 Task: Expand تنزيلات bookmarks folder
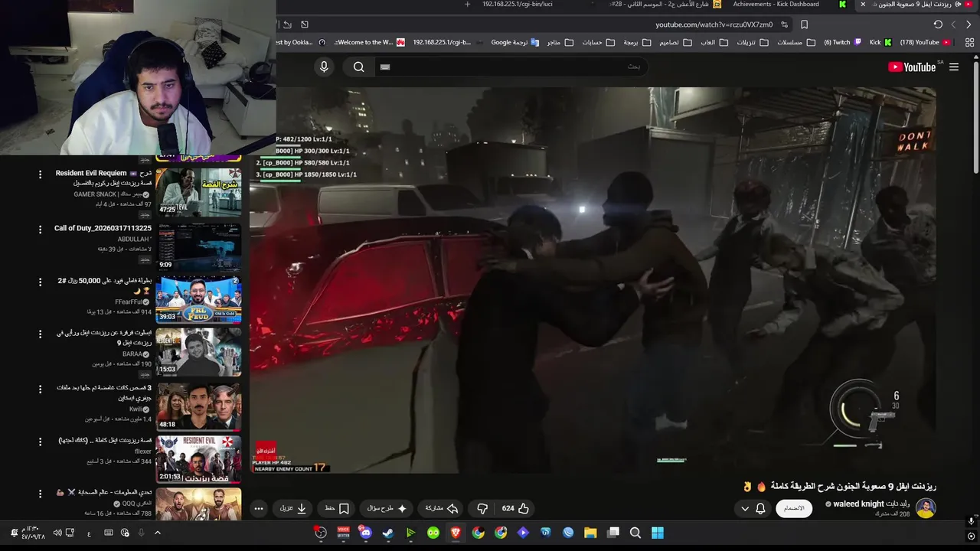click(753, 42)
